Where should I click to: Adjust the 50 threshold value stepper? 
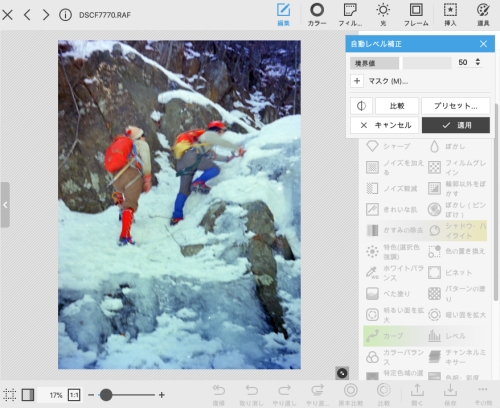pos(478,62)
